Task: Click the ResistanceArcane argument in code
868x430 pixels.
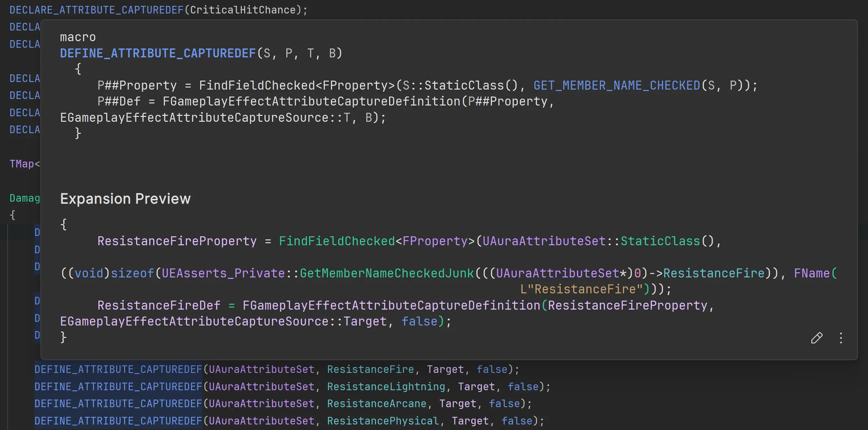Action: pyautogui.click(x=377, y=404)
